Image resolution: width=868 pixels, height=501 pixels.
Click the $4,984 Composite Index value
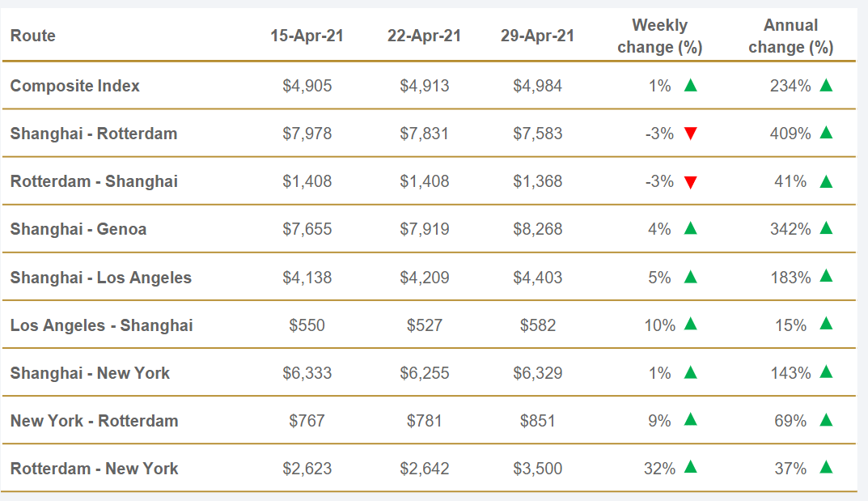[x=537, y=86]
